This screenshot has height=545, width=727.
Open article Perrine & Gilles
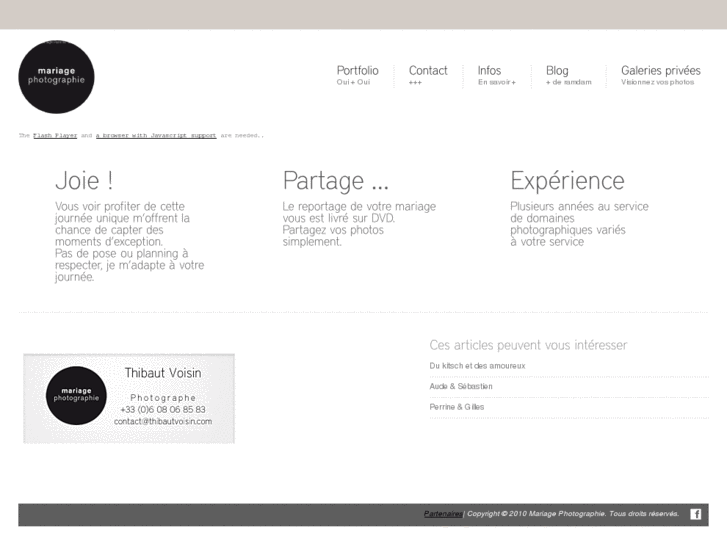(457, 407)
